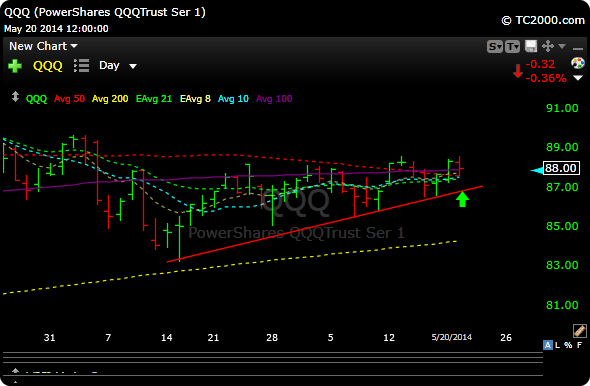Select the green QQQ legend label
The image size is (590, 386).
pos(36,99)
